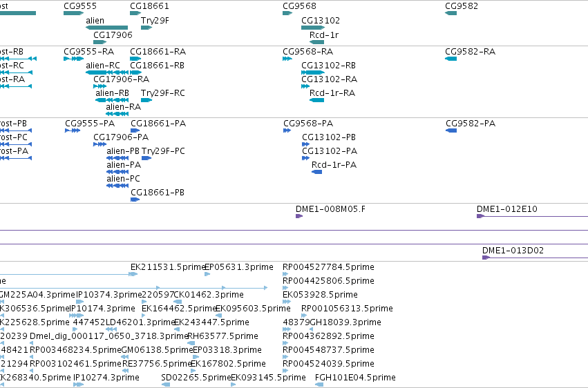Click EST EP05631.3prime

pos(239,267)
